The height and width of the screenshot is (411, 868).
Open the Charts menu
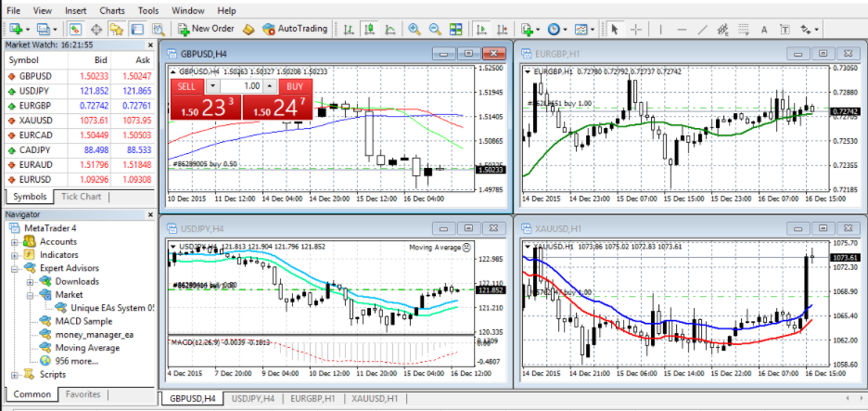click(x=112, y=10)
